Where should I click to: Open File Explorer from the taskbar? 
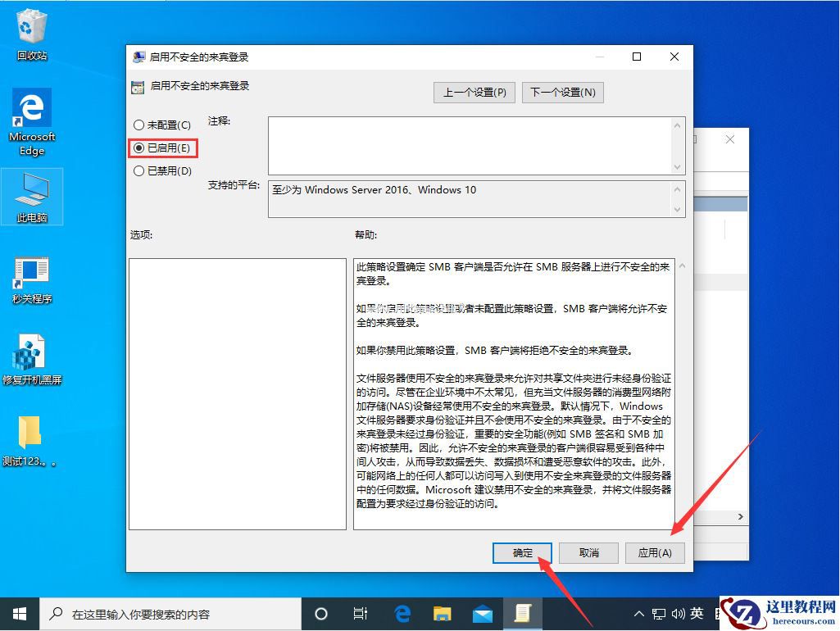[x=442, y=613]
